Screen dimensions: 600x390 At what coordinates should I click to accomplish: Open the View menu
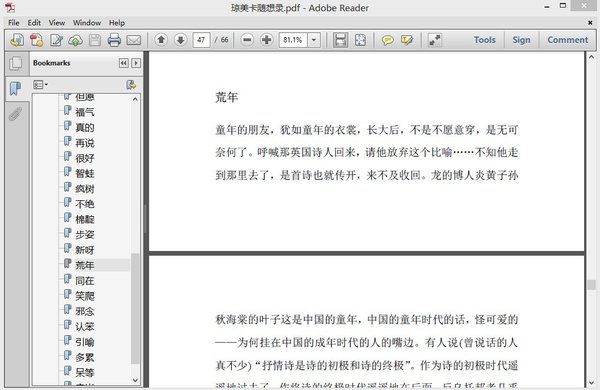point(57,23)
